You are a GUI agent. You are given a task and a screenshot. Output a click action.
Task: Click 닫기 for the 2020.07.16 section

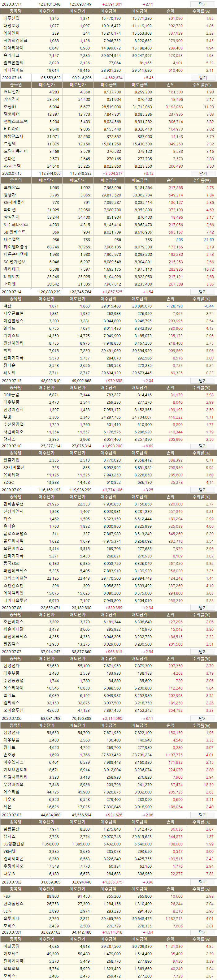pos(203,78)
